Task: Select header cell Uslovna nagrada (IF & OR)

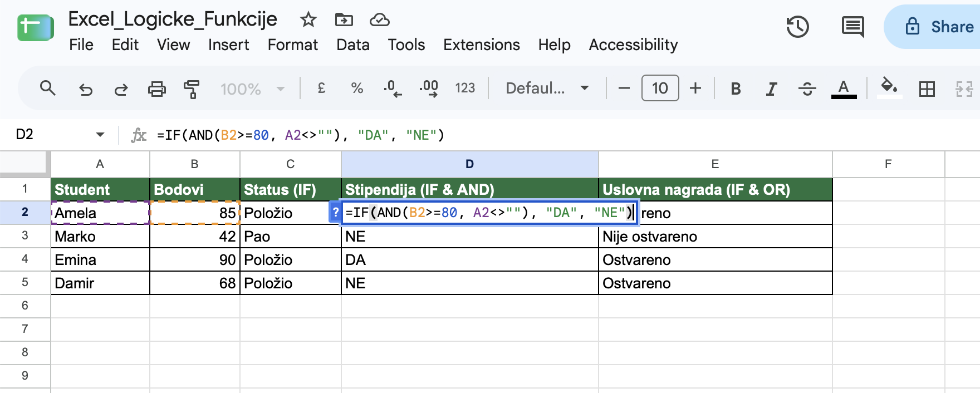Action: [x=716, y=189]
